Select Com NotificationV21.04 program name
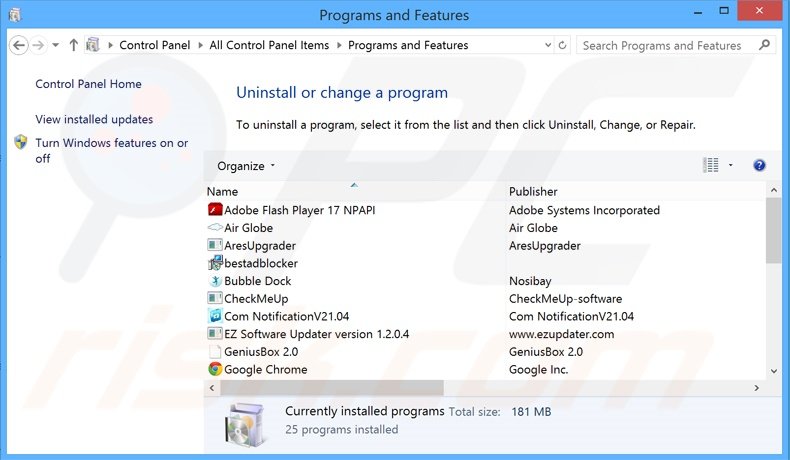790x460 pixels. click(286, 316)
